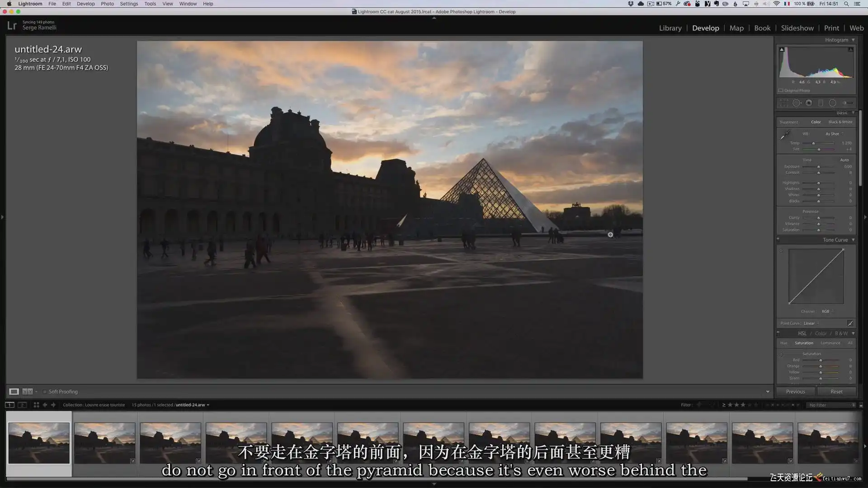Click Red saturation slider handle
The height and width of the screenshot is (488, 868).
coord(821,360)
